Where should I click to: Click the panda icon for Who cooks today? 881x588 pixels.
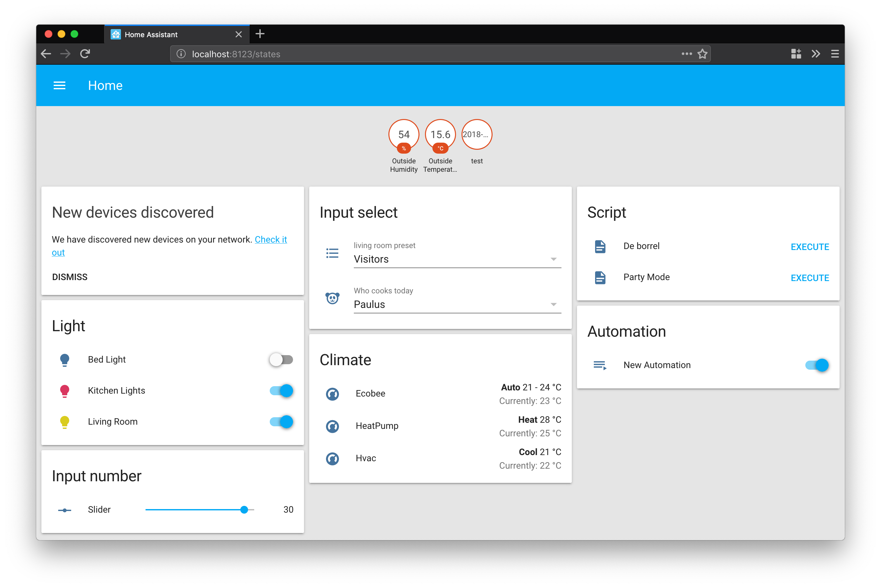tap(332, 298)
